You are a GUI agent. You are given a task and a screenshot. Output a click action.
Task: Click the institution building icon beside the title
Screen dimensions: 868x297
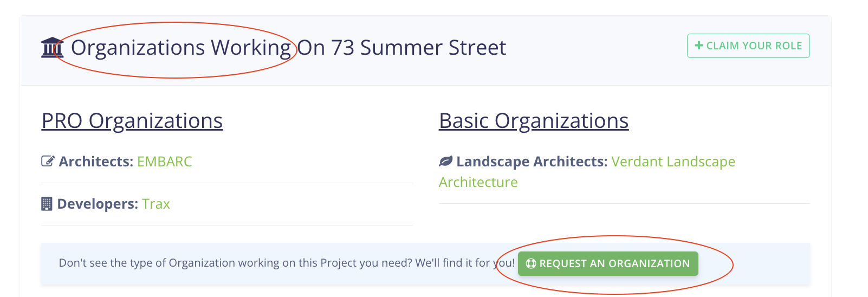coord(52,48)
